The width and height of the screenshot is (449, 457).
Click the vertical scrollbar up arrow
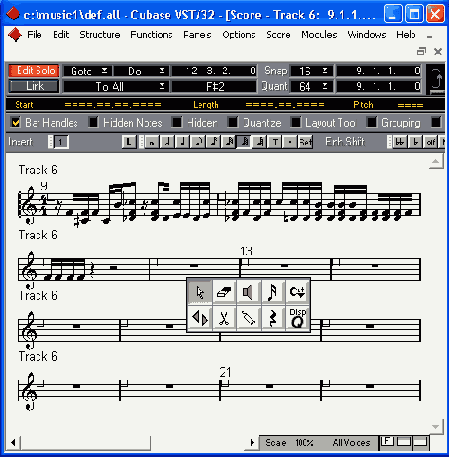435,162
